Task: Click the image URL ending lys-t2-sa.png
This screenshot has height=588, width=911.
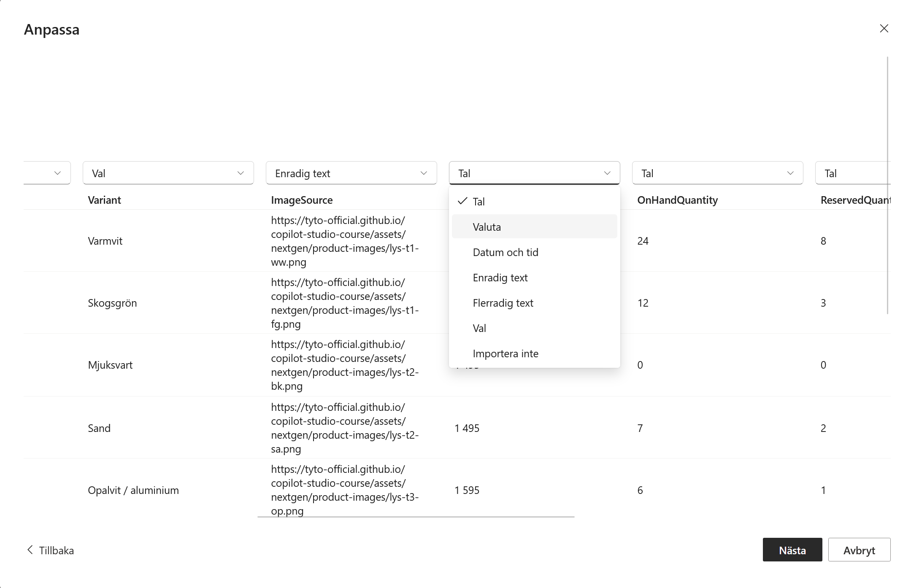Action: pyautogui.click(x=345, y=428)
